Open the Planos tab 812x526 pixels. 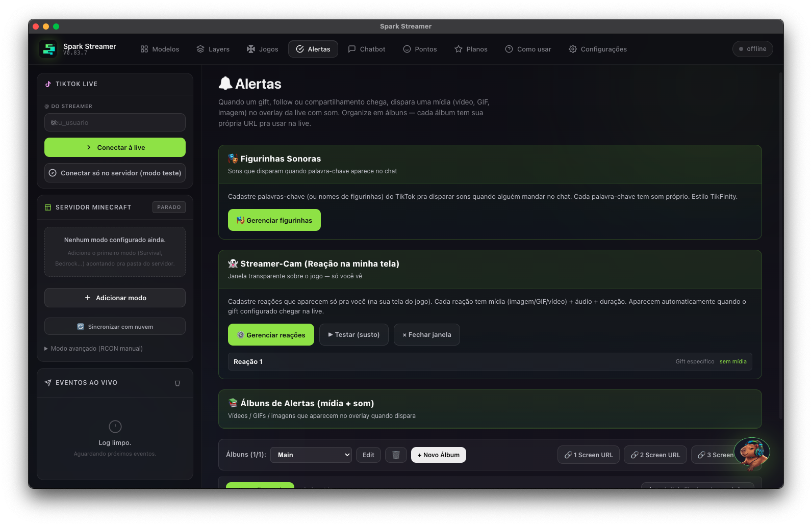(471, 49)
